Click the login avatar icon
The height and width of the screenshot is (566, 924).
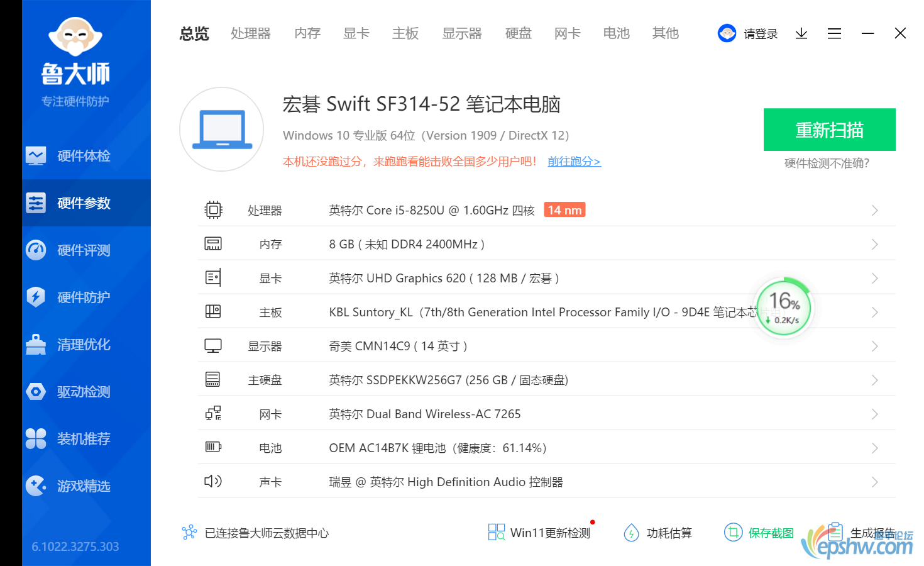pyautogui.click(x=727, y=33)
